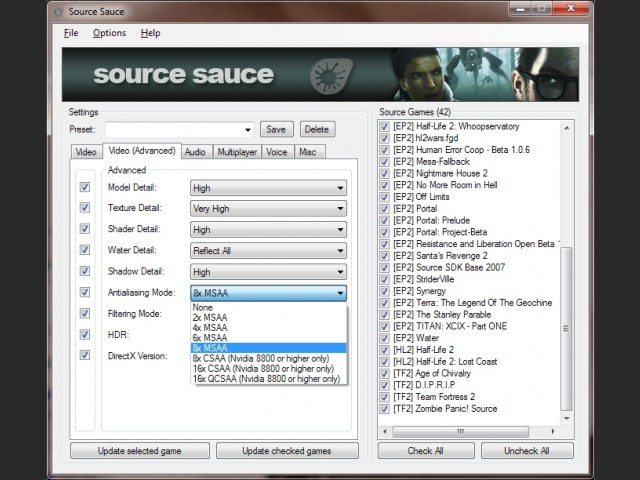Click the games list horizontal scrollbar thumb
The width and height of the screenshot is (640, 480).
460,431
